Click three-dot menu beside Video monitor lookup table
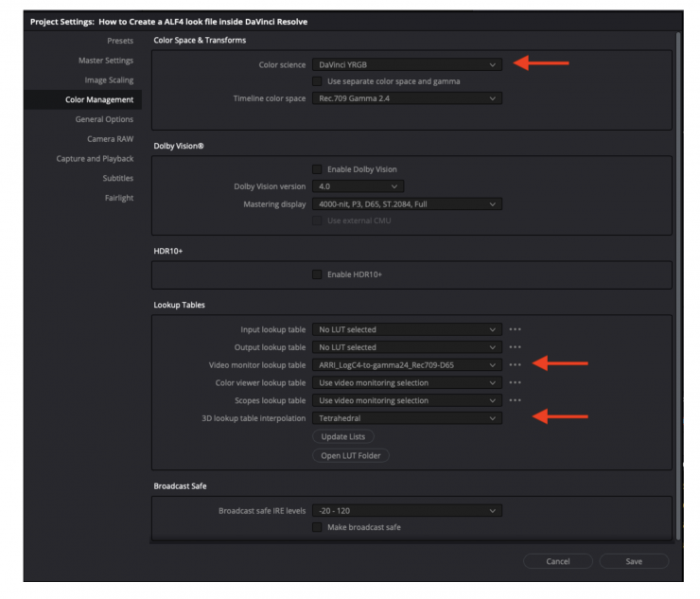This screenshot has width=700, height=599. tap(515, 364)
